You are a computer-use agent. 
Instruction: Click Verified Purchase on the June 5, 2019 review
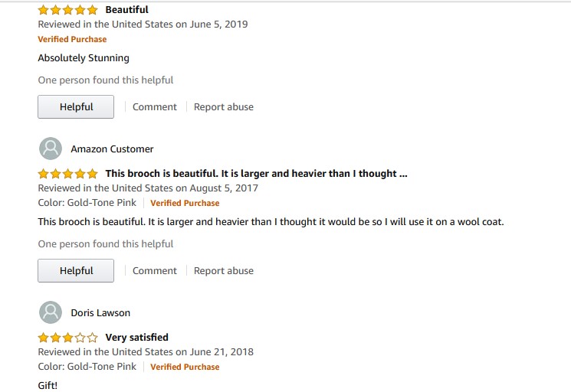click(72, 40)
